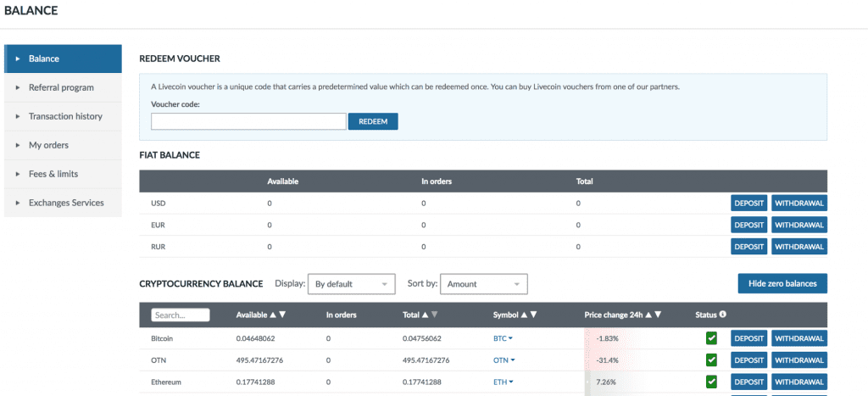Deposit Ethereum

tap(749, 382)
